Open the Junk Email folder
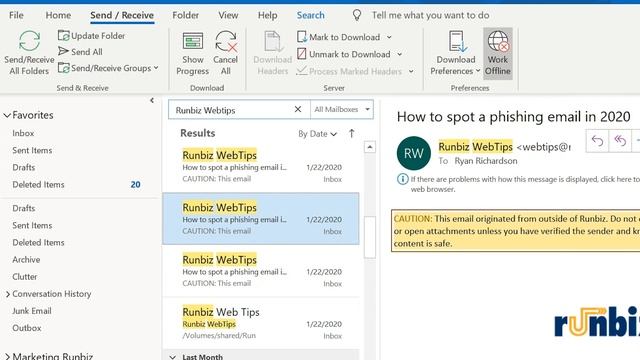The width and height of the screenshot is (640, 360). pyautogui.click(x=32, y=311)
